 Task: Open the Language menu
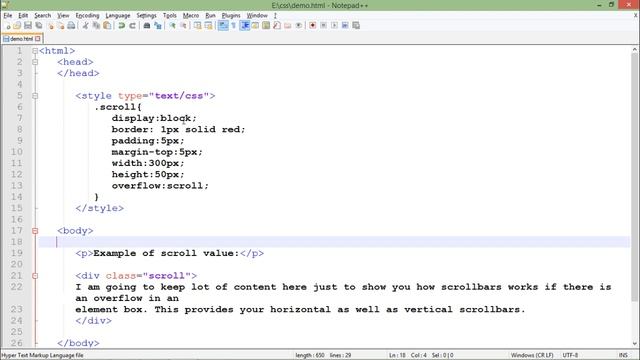point(118,16)
